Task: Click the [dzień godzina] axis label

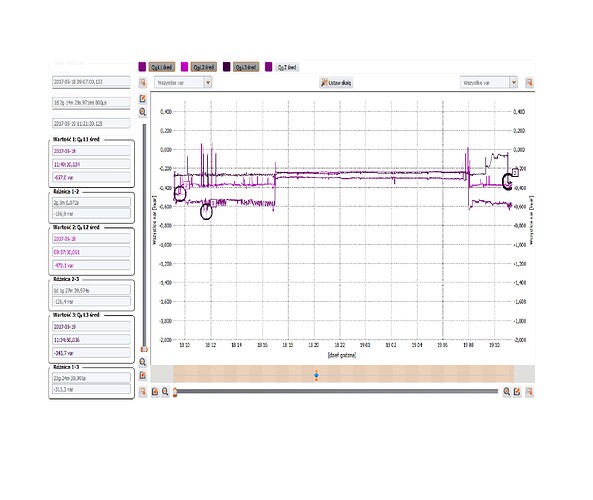Action: point(342,355)
